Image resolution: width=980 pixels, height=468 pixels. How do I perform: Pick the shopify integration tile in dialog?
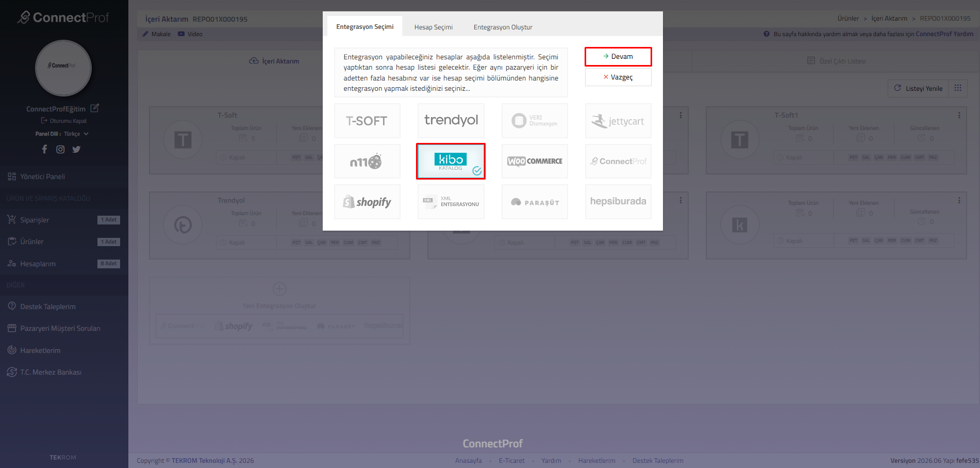pos(367,202)
